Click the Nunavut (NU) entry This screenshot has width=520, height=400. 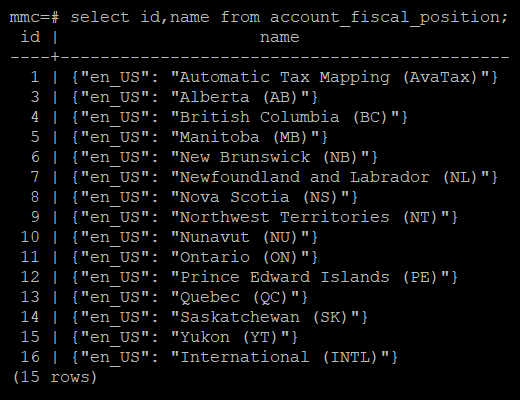tap(244, 237)
